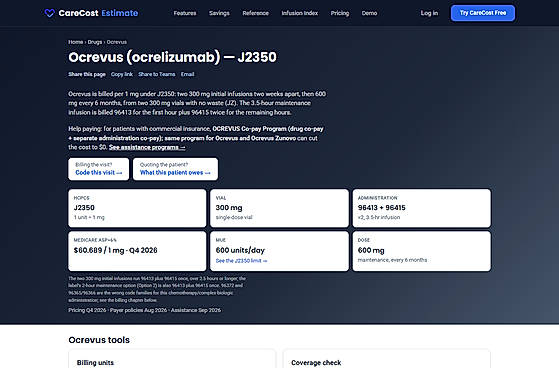Click the HCPCS J2350 card
559x368 pixels.
137,208
